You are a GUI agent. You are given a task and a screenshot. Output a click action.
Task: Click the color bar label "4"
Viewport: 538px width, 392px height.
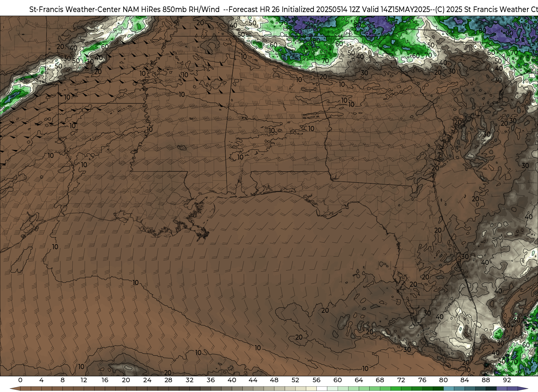[x=41, y=380]
